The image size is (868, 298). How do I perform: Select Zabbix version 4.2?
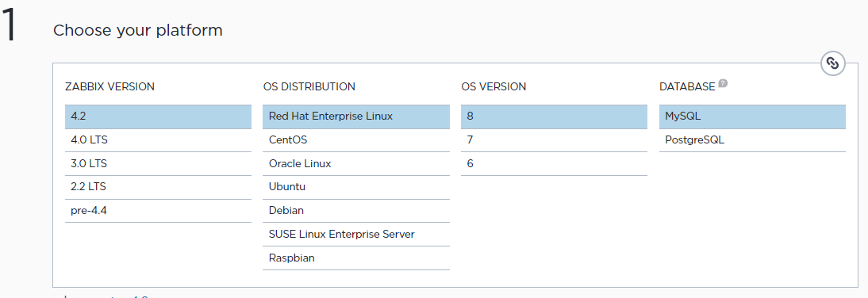[x=159, y=117]
